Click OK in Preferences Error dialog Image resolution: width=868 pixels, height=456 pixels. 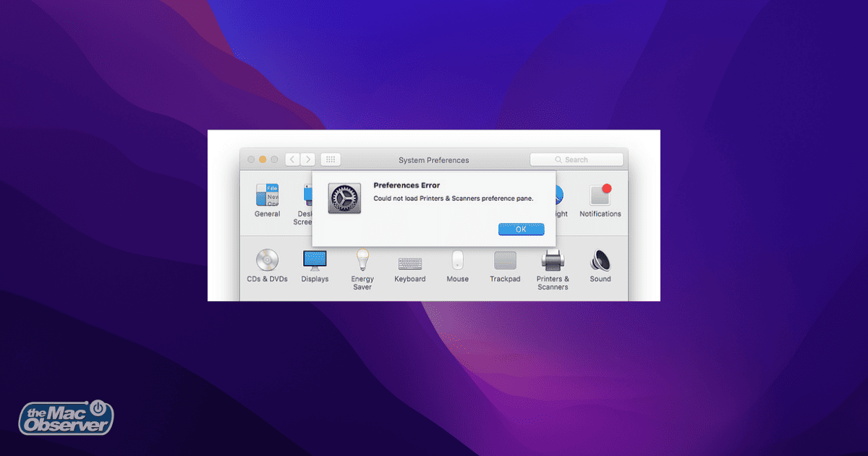click(x=521, y=229)
